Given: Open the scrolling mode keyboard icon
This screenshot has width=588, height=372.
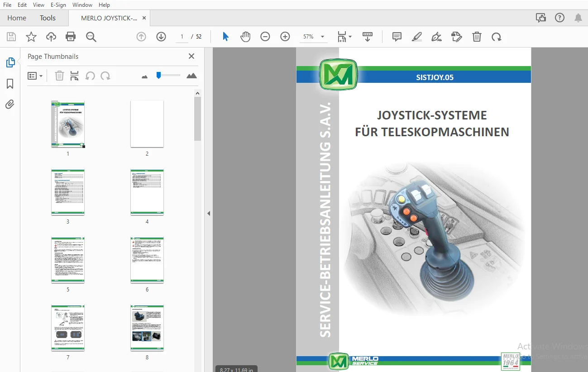Looking at the screenshot, I should point(367,37).
